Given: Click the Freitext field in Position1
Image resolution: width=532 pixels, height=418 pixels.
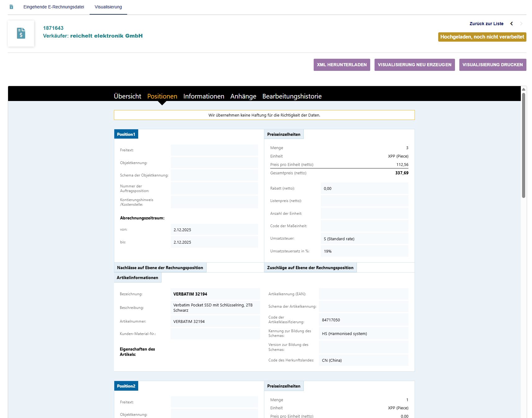Looking at the screenshot, I should click(x=214, y=150).
